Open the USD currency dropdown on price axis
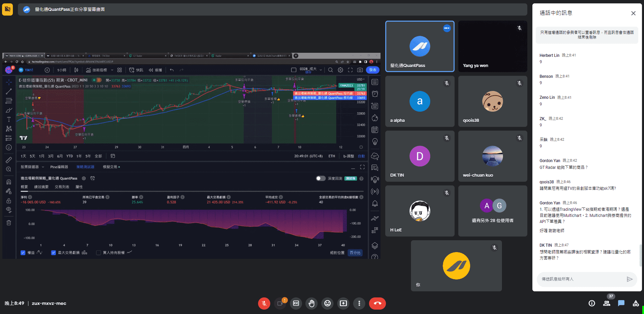 coord(361,80)
